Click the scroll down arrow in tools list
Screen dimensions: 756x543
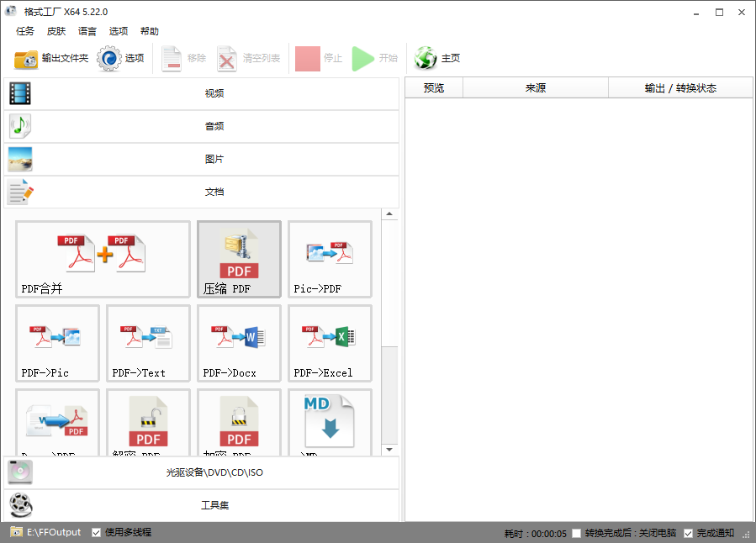pos(389,450)
